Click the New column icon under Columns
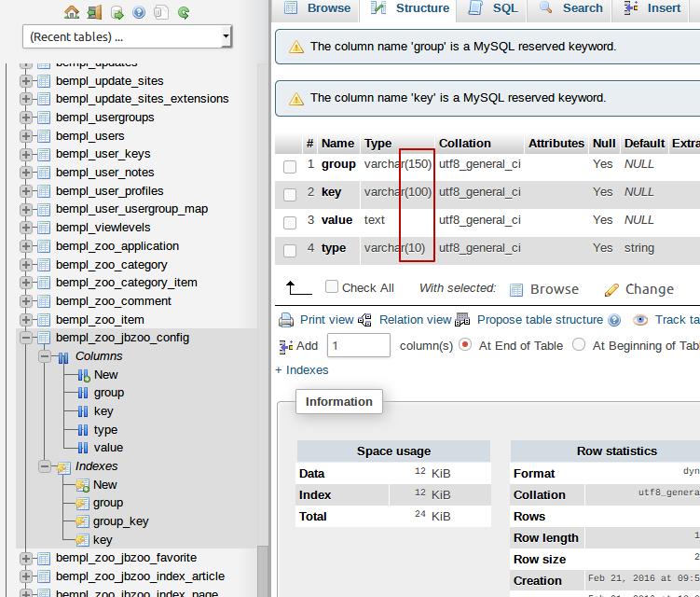The width and height of the screenshot is (700, 597). (83, 375)
